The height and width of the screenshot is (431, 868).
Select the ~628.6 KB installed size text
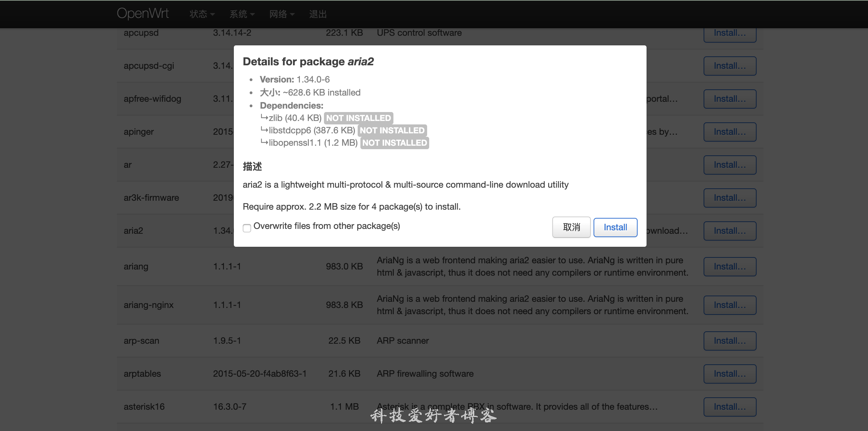point(322,92)
